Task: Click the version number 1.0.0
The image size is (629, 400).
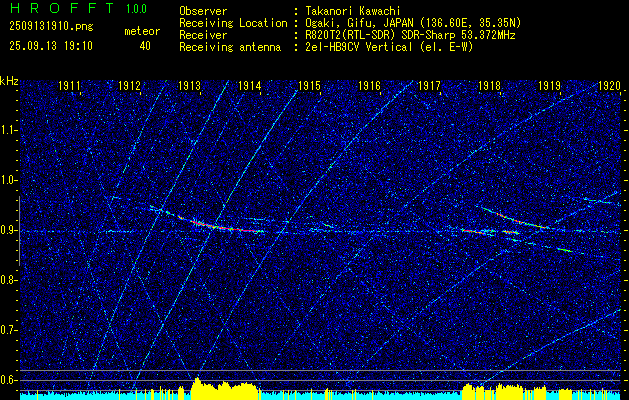Action: tap(136, 8)
